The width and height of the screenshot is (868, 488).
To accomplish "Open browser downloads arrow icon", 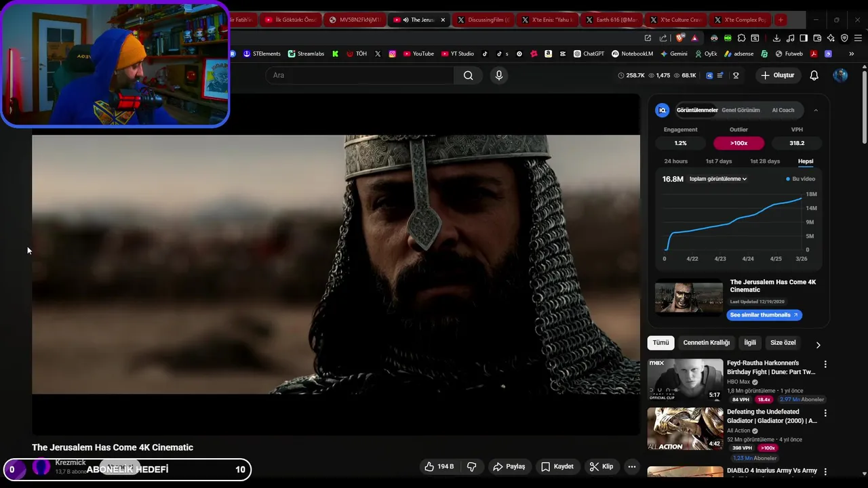I will click(776, 38).
